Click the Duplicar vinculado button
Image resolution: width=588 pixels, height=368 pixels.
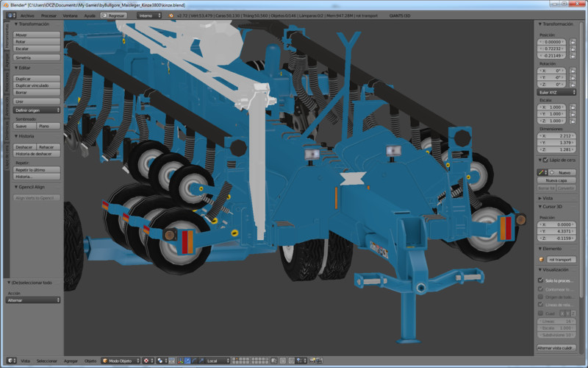pos(36,85)
